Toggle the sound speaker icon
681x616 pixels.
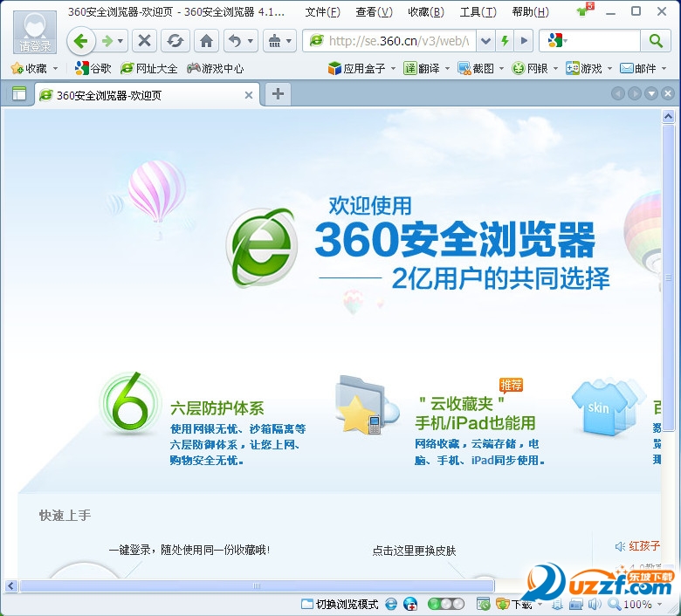coord(595,604)
